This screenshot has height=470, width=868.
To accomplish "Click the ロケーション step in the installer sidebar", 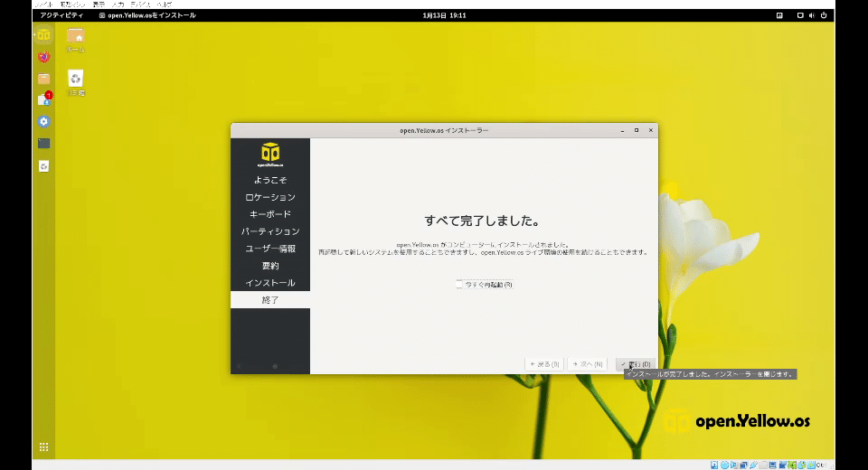I will pyautogui.click(x=270, y=197).
